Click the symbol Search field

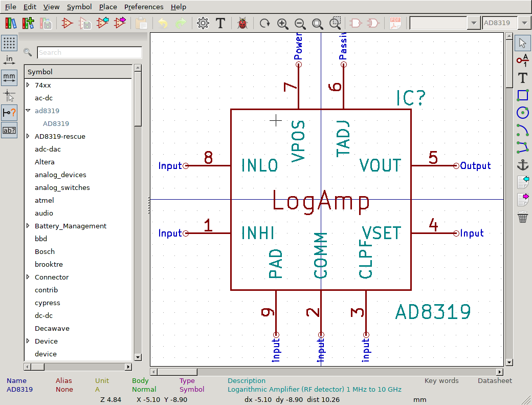pos(89,52)
